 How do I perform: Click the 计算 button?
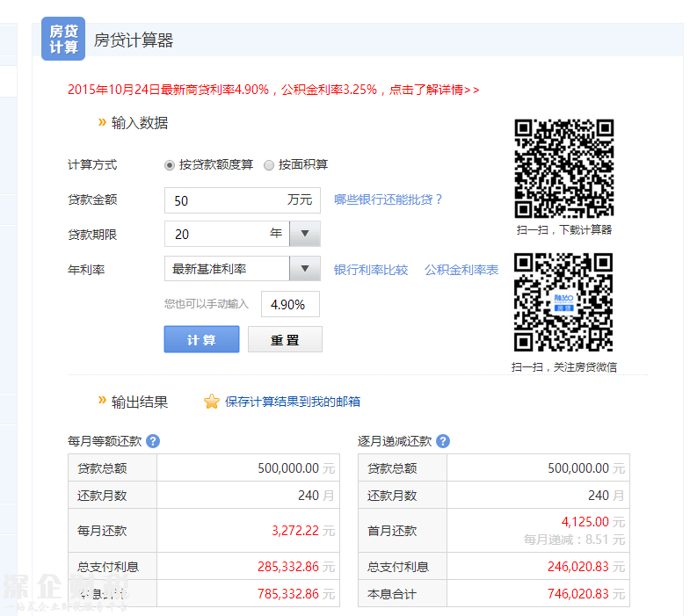(x=201, y=339)
